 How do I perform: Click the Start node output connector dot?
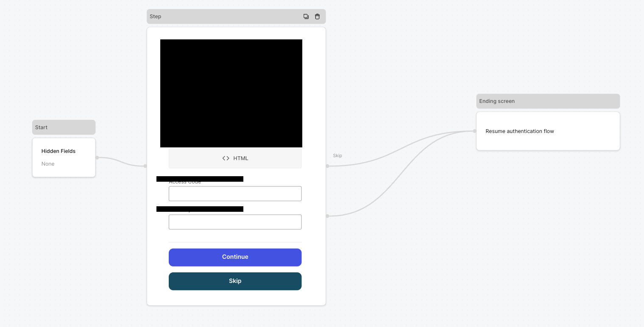tap(97, 158)
